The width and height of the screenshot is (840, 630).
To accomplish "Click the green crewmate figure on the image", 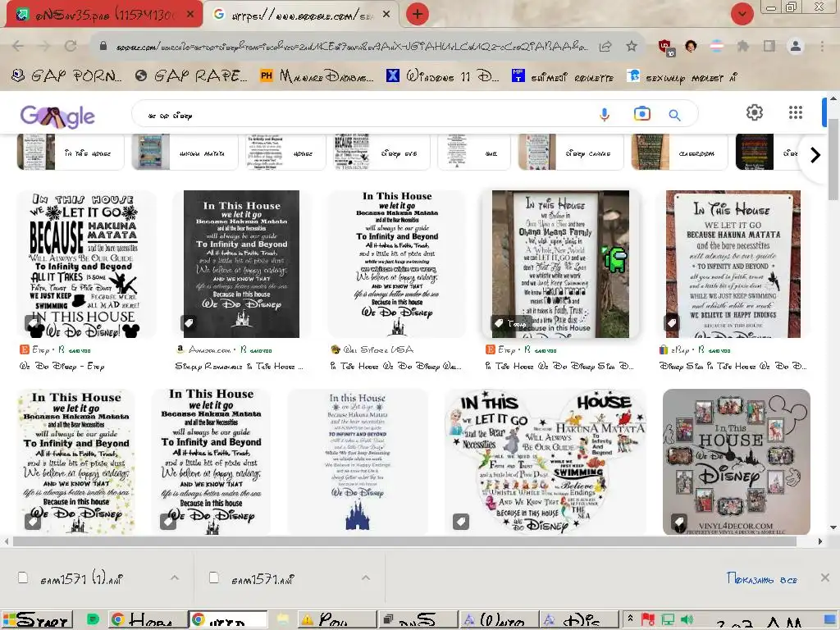I will pos(614,258).
